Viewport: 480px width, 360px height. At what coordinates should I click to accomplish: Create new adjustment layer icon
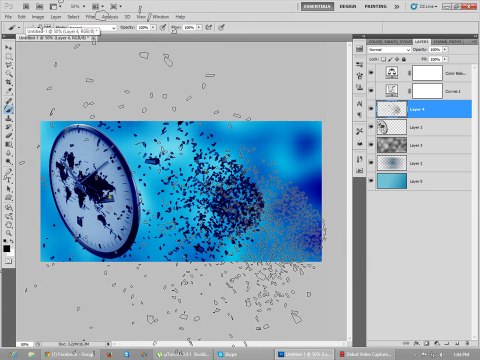[x=437, y=343]
